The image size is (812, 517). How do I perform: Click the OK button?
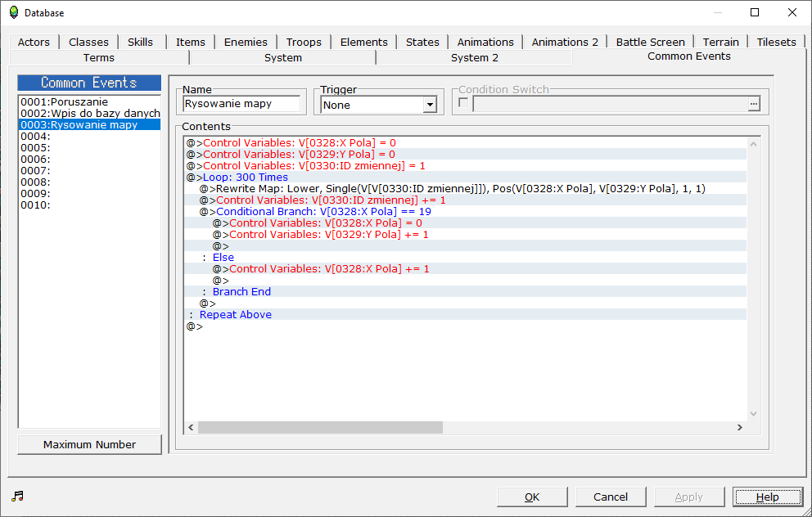coord(532,497)
